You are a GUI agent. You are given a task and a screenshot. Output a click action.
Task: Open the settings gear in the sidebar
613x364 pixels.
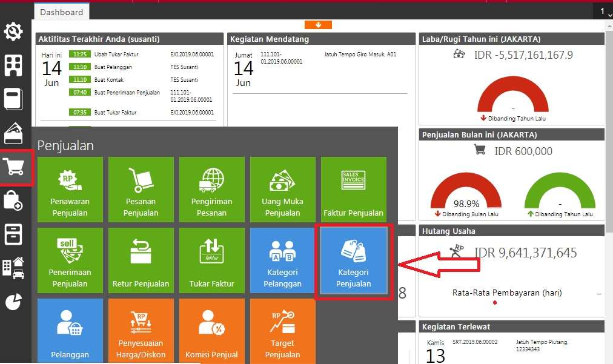pos(13,31)
